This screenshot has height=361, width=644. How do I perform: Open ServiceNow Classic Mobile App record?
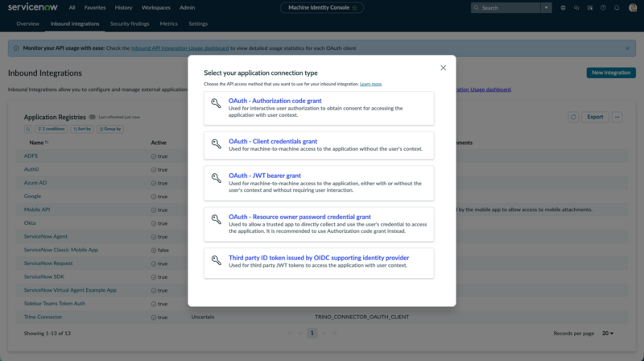[61, 250]
